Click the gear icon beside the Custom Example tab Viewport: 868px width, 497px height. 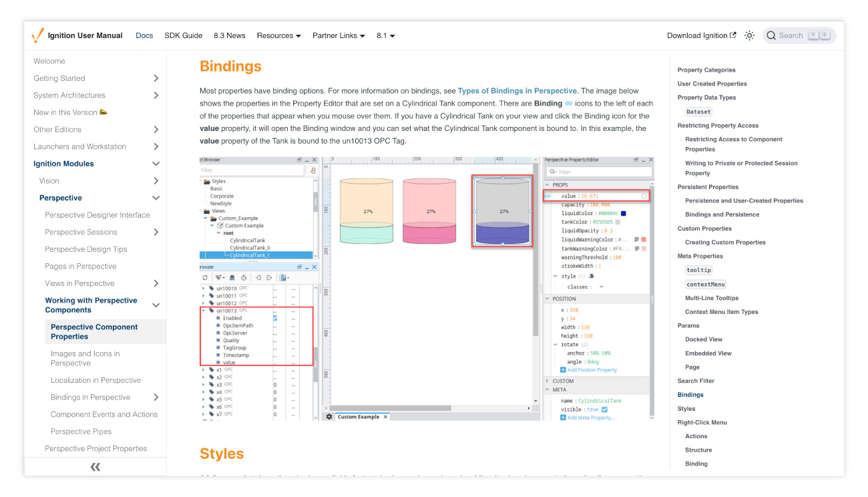tap(329, 417)
